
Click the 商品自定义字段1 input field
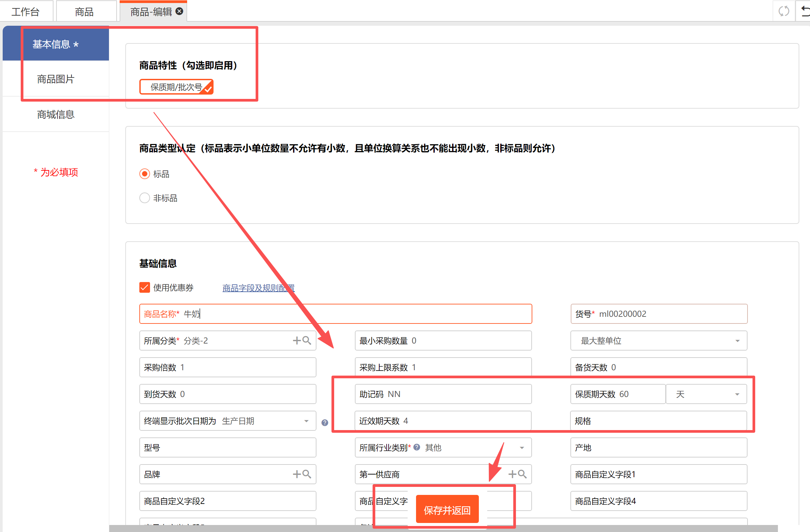(659, 474)
